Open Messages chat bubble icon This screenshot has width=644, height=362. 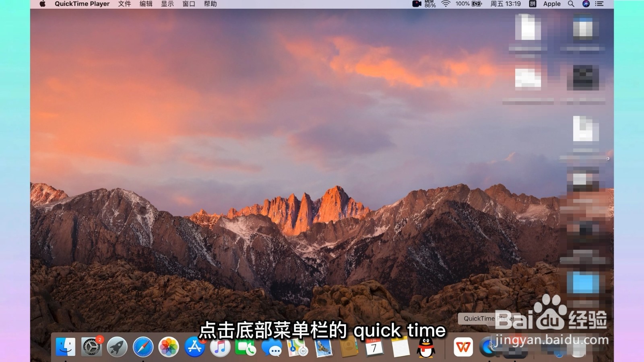(271, 347)
